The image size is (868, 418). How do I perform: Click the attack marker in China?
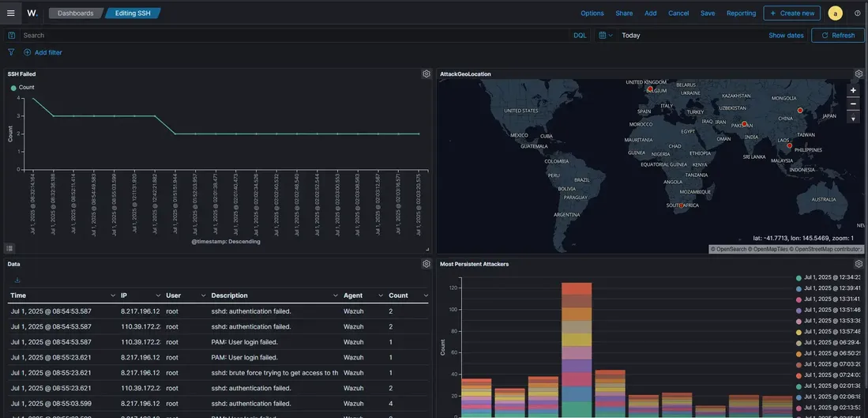tap(799, 111)
